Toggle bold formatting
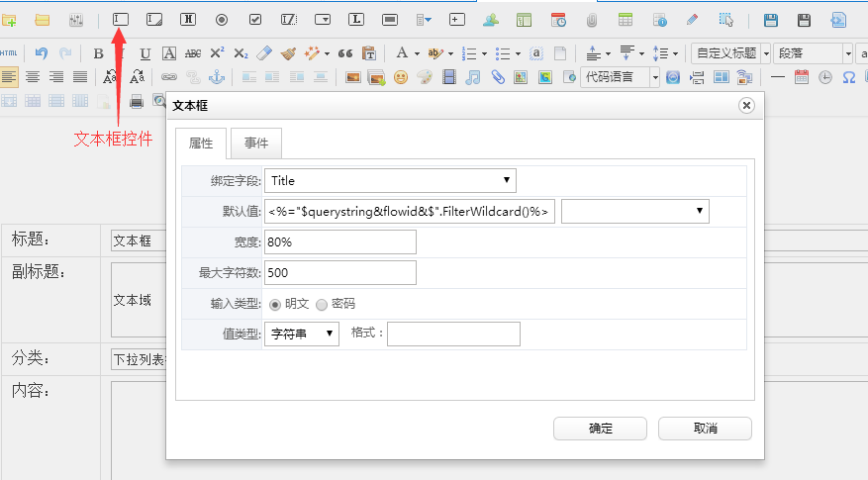 point(99,53)
